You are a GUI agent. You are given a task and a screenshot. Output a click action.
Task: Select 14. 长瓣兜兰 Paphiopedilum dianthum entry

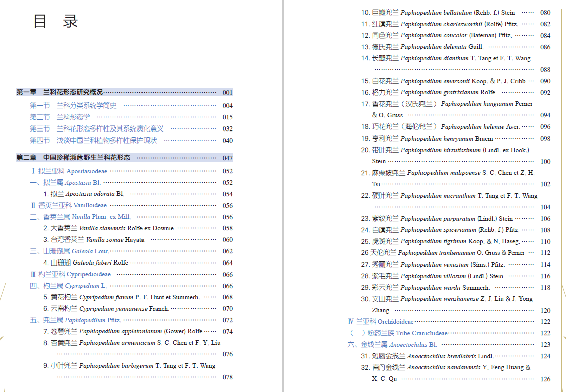[456, 64]
